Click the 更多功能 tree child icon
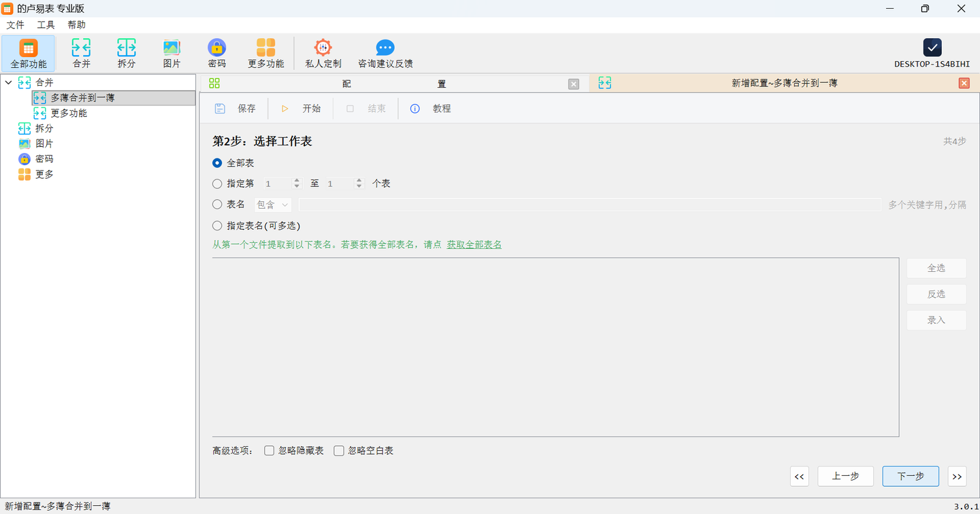The image size is (980, 514). point(40,113)
